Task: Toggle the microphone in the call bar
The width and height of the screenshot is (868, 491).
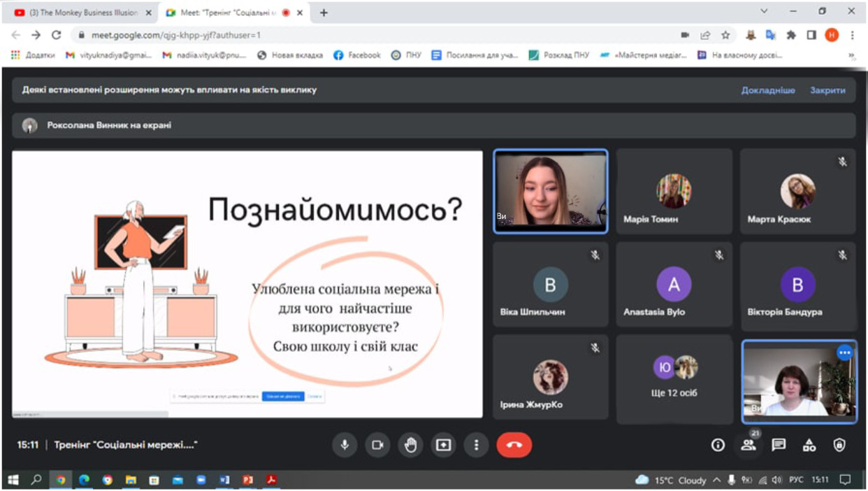Action: (345, 445)
